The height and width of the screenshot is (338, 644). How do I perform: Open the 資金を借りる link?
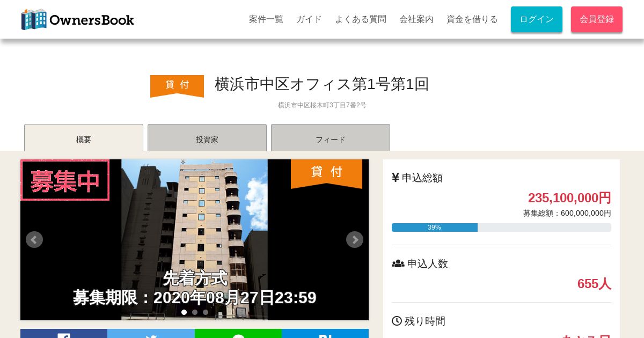pyautogui.click(x=472, y=19)
